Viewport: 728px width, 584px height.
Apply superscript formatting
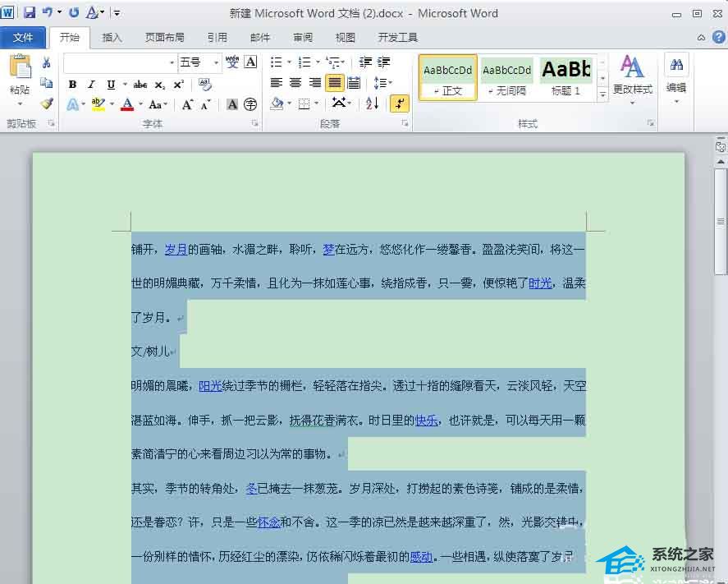tap(179, 85)
